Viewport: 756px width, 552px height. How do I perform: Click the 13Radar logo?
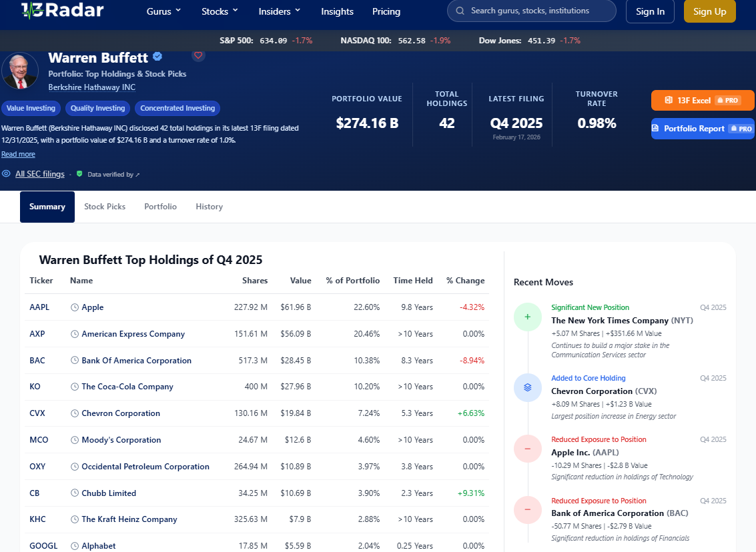click(x=62, y=9)
